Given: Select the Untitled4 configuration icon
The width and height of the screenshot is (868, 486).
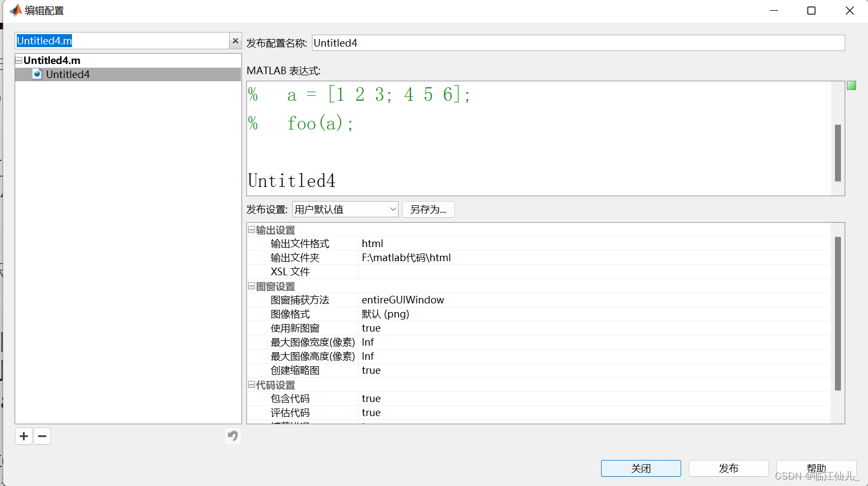Looking at the screenshot, I should (37, 74).
